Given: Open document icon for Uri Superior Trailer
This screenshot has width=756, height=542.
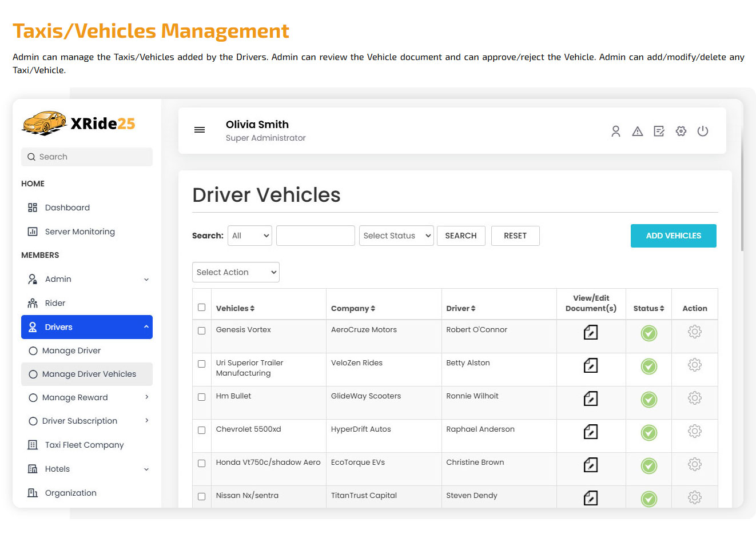Looking at the screenshot, I should [591, 365].
